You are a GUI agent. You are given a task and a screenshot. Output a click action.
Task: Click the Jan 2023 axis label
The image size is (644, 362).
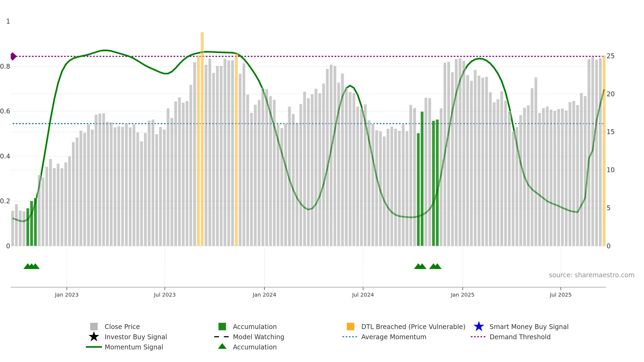point(67,295)
